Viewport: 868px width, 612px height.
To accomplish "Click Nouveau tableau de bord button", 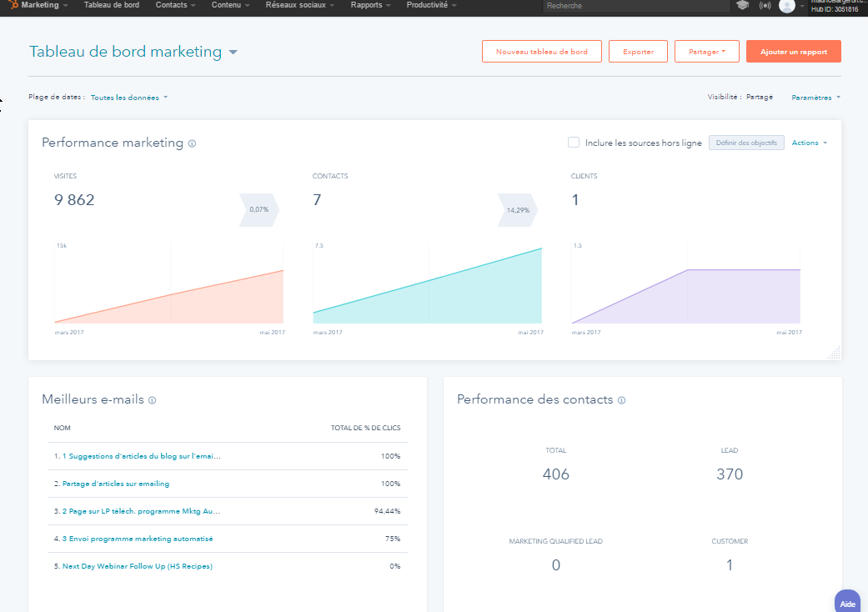I will [x=542, y=52].
